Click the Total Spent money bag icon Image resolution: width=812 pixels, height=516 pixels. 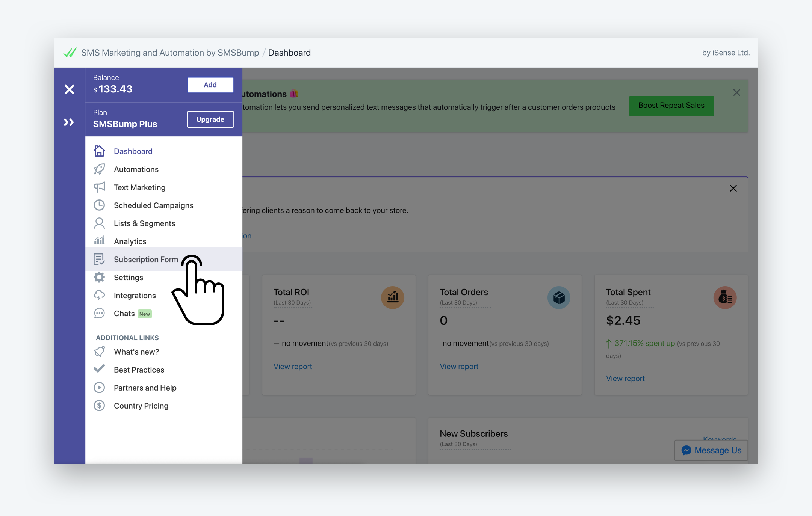(x=725, y=297)
